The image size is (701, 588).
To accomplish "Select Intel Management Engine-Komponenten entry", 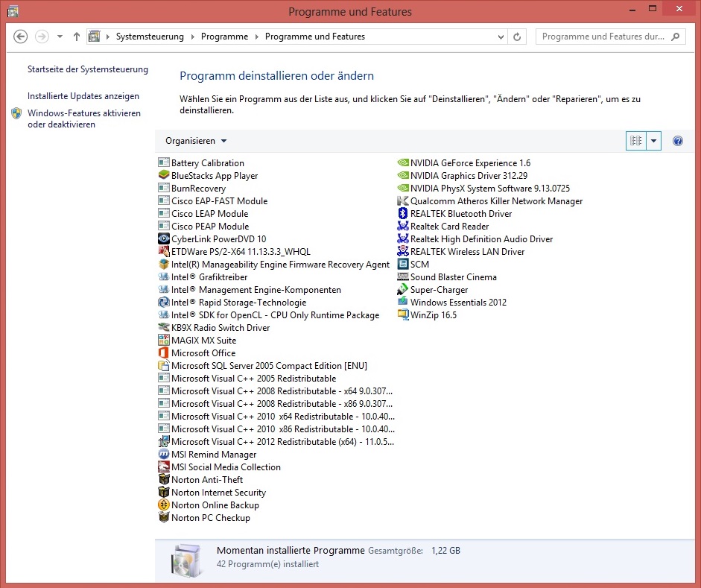I will click(x=250, y=289).
